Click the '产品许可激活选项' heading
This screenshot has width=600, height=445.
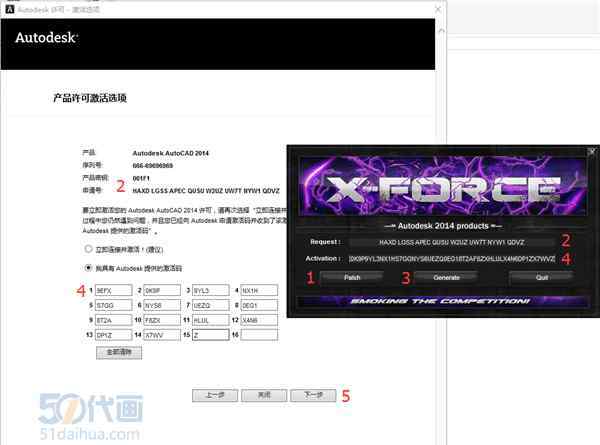pos(90,98)
